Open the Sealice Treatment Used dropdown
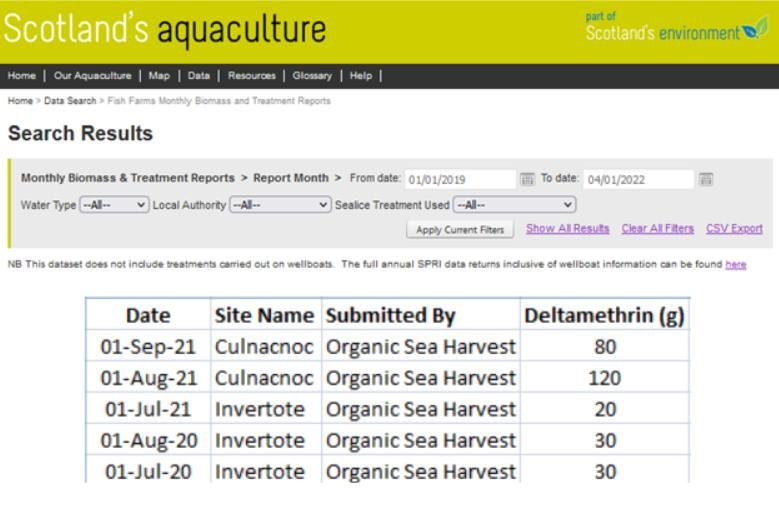 [x=514, y=204]
